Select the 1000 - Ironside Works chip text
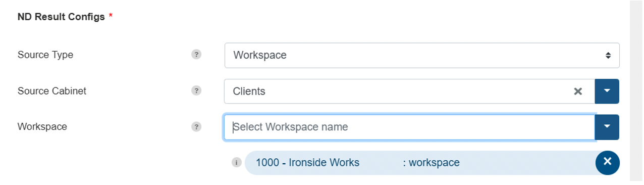This screenshot has width=644, height=185. pyautogui.click(x=308, y=163)
